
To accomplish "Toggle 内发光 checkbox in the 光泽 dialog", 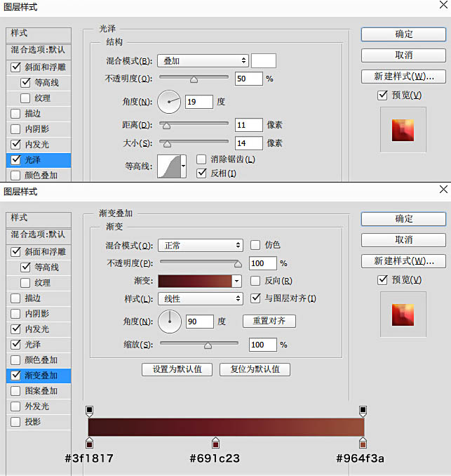I will tap(15, 144).
